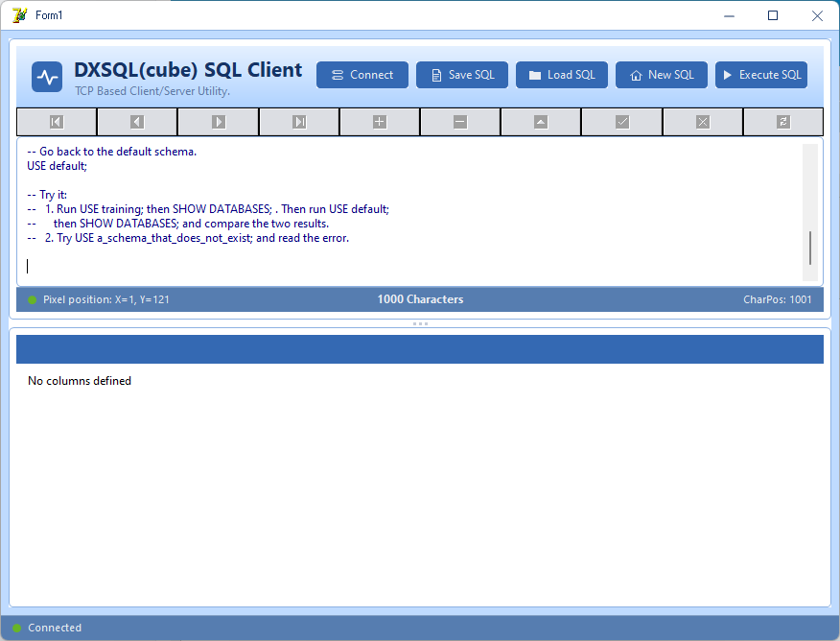This screenshot has width=840, height=641.
Task: Delete record with minus button
Action: pyautogui.click(x=460, y=122)
